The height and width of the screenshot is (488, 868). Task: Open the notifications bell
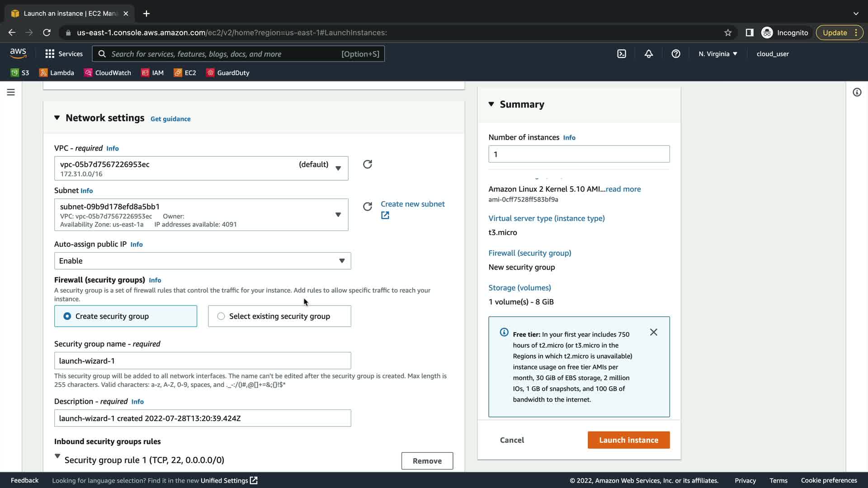point(649,54)
